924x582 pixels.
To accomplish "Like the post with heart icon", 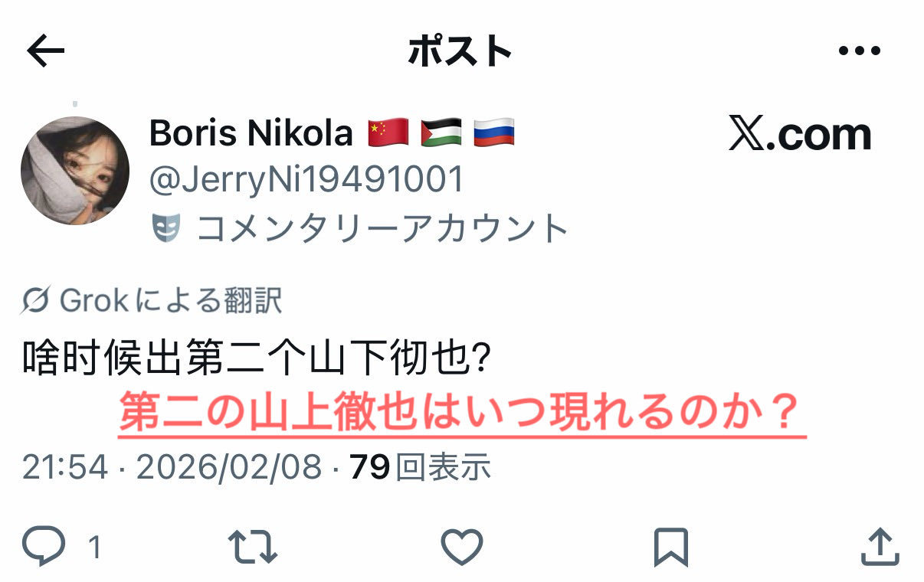I will (462, 547).
